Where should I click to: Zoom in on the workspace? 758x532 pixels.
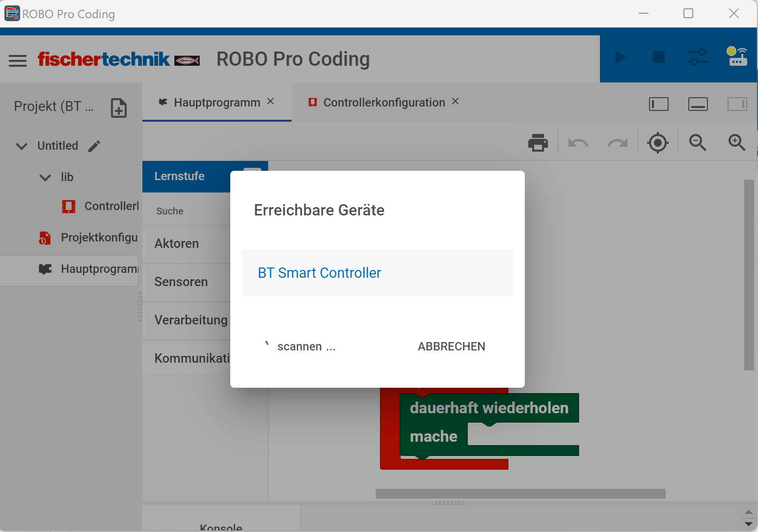[x=737, y=143]
